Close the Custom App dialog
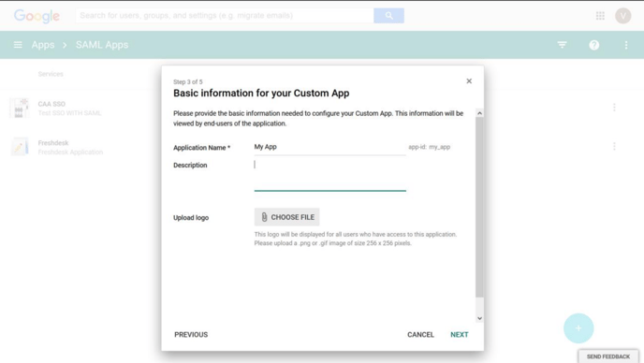644x363 pixels. [x=469, y=80]
